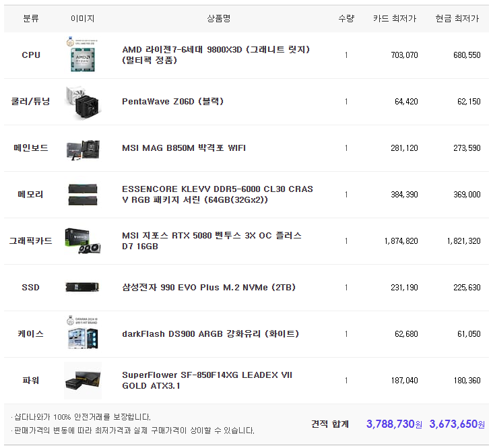Select the 이미지 column header
Screen dimensions: 491x448
pos(83,18)
